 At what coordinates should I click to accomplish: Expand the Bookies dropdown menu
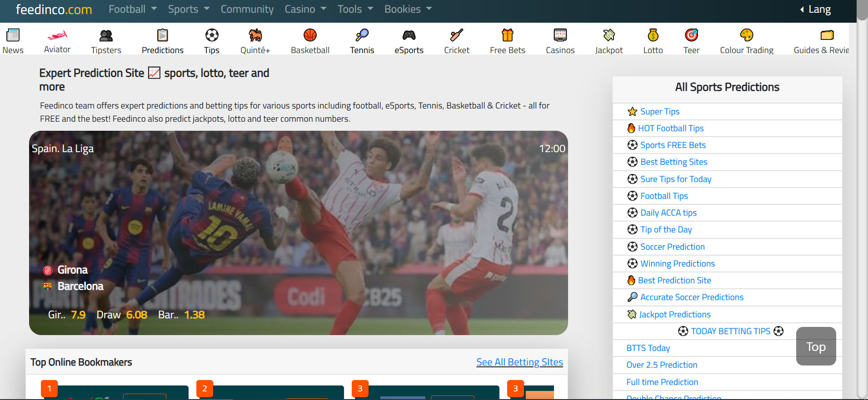tap(408, 9)
